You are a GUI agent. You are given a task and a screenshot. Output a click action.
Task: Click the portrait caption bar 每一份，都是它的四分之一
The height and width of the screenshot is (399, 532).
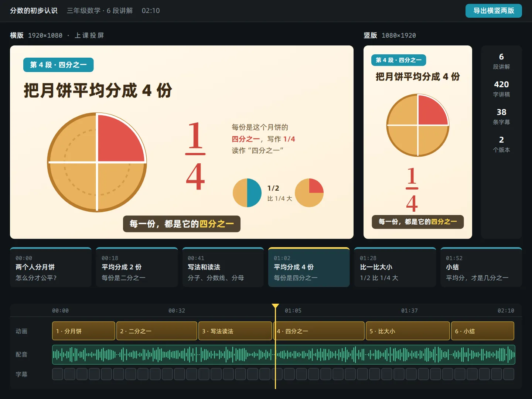coord(418,222)
